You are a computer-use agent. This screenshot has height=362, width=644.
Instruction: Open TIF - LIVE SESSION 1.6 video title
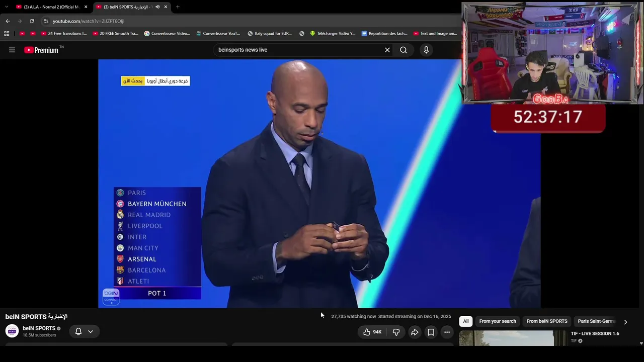click(595, 334)
